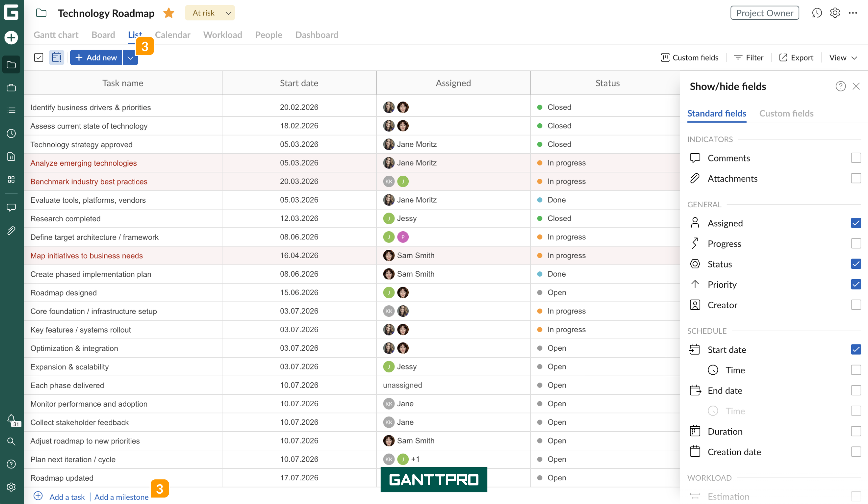
Task: Click the Task name column header
Action: 123,83
